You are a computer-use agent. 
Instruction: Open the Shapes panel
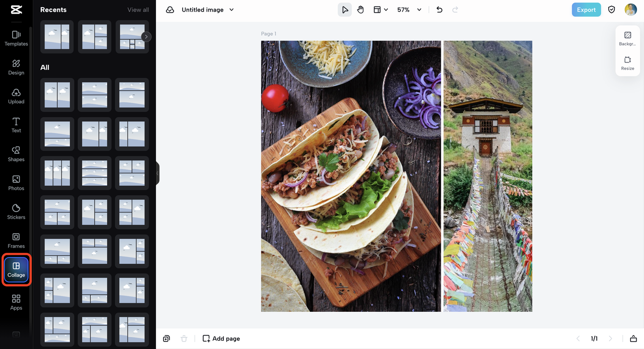16,154
